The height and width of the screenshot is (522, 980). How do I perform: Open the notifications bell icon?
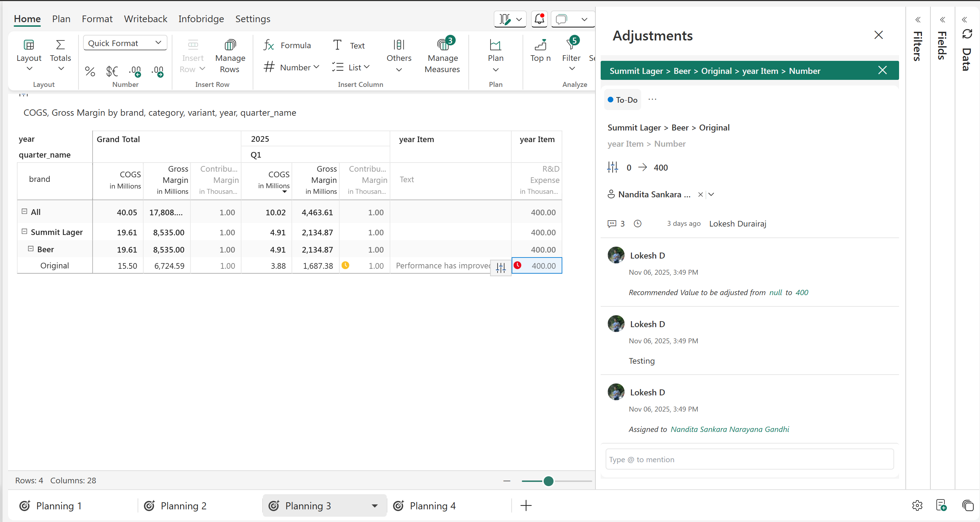tap(539, 19)
